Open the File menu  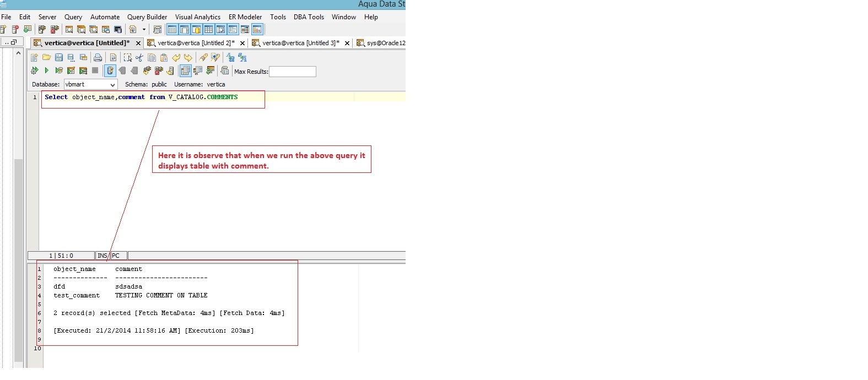click(x=6, y=17)
